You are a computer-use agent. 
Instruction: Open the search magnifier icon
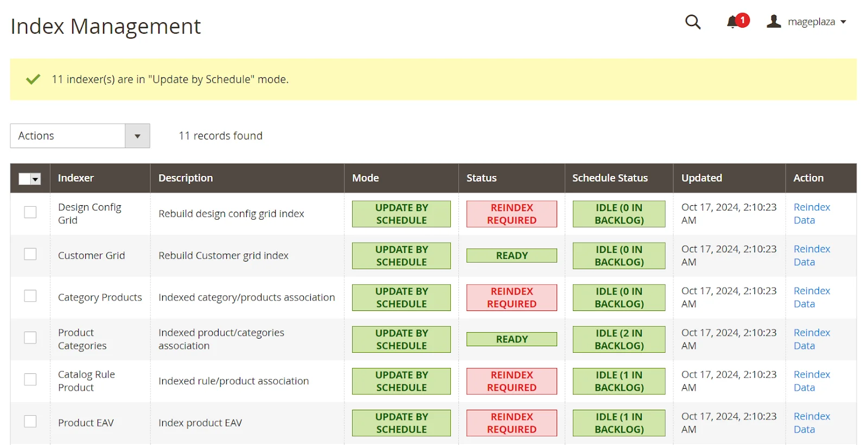click(x=693, y=22)
